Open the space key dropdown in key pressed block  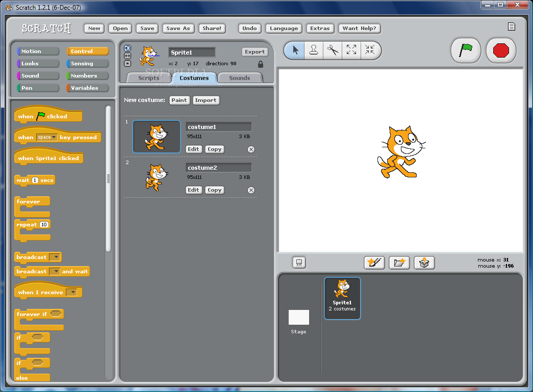pos(46,137)
